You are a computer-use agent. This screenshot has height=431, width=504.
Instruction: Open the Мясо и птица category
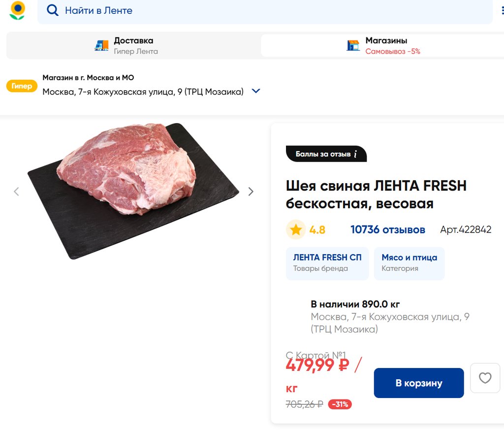coord(409,263)
